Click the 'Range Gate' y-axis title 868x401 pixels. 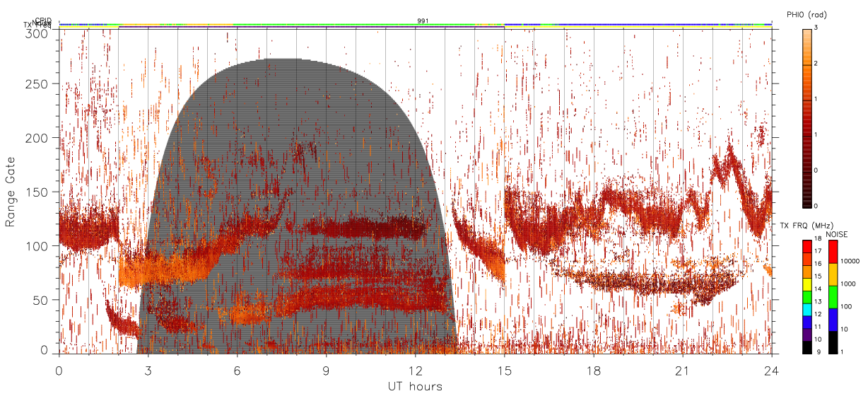[11, 192]
